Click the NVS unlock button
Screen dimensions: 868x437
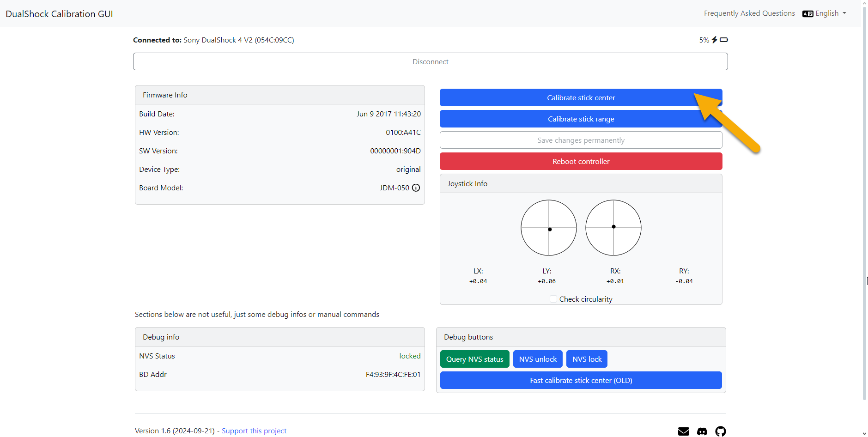537,359
